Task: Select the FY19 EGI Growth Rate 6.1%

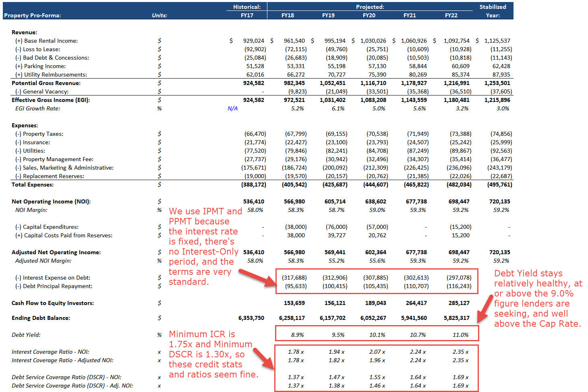Action: 338,108
